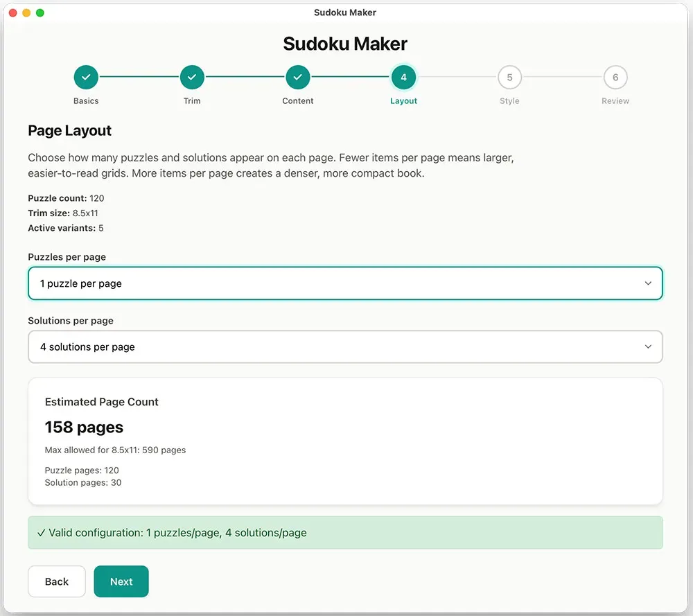Click the Trim step checkmark icon
Image resolution: width=693 pixels, height=616 pixels.
pos(192,77)
